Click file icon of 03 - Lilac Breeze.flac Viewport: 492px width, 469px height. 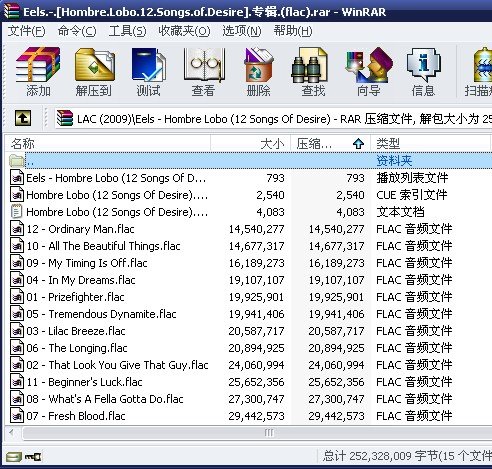[x=17, y=331]
